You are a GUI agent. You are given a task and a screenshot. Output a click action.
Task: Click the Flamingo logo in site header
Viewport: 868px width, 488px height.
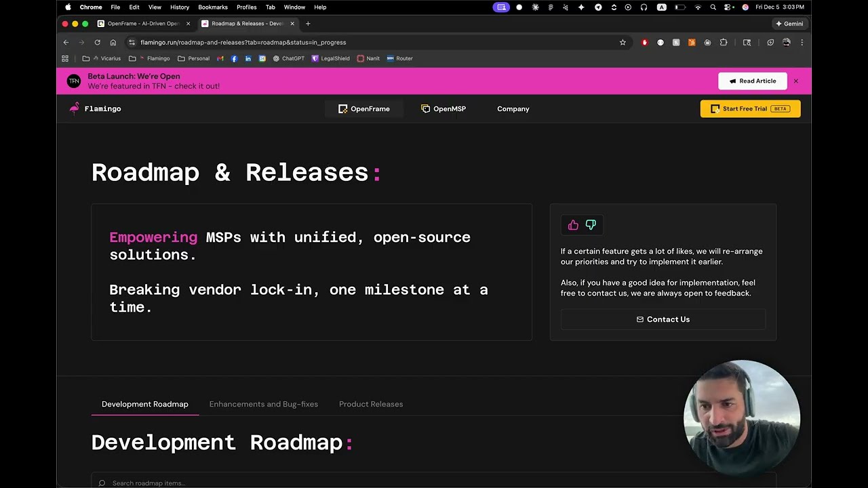95,108
